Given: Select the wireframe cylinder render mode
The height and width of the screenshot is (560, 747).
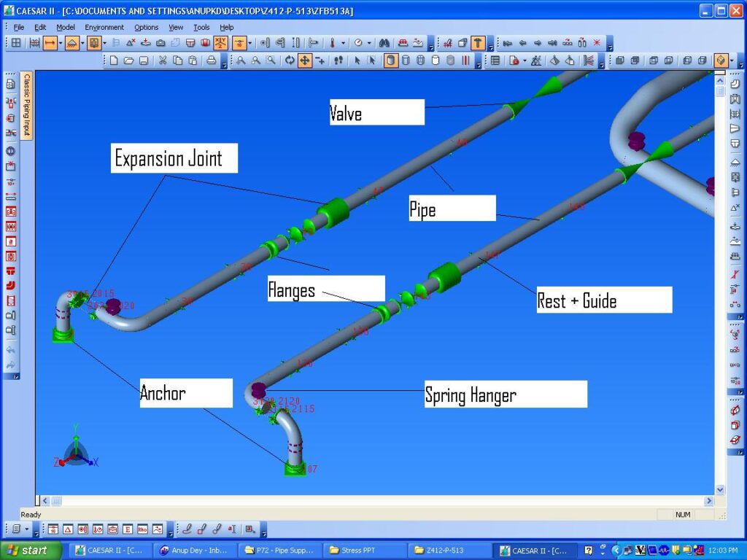Looking at the screenshot, I should (x=406, y=61).
